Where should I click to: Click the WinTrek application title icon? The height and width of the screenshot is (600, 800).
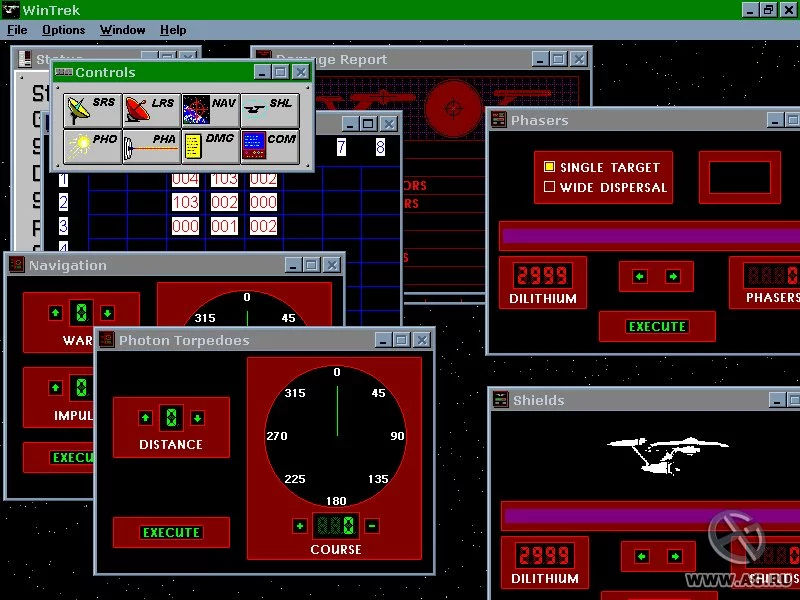click(11, 10)
